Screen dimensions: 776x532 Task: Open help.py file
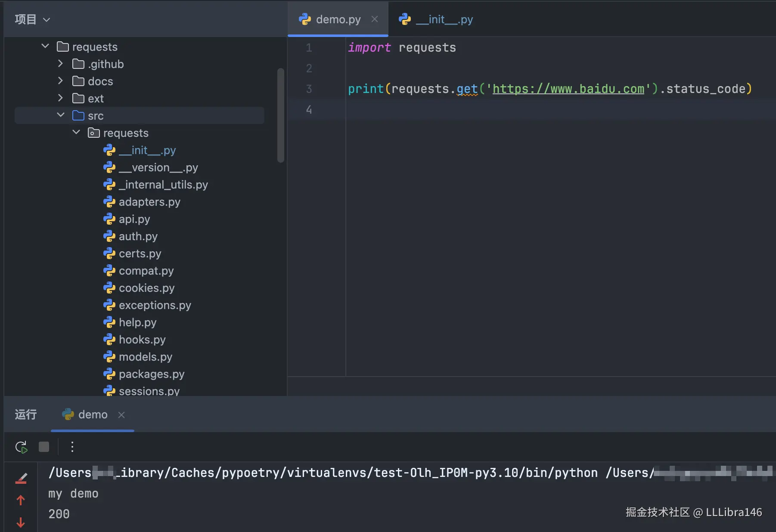pos(138,322)
